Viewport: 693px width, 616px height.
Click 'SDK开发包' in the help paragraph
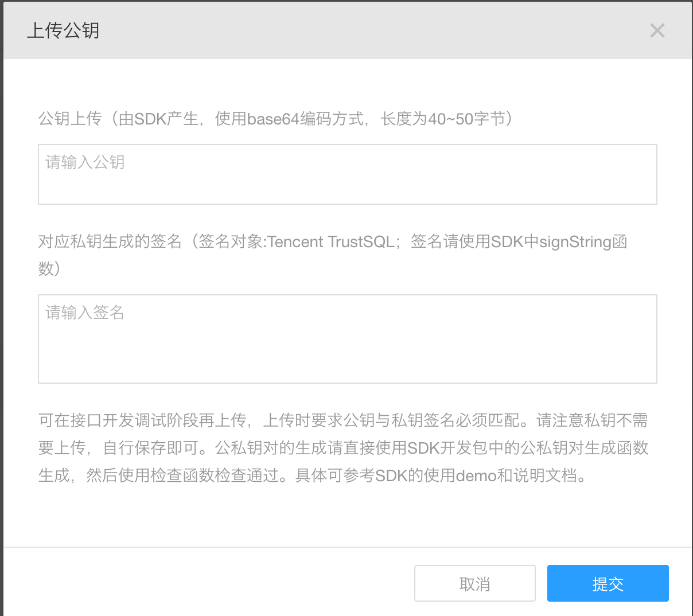pyautogui.click(x=439, y=448)
